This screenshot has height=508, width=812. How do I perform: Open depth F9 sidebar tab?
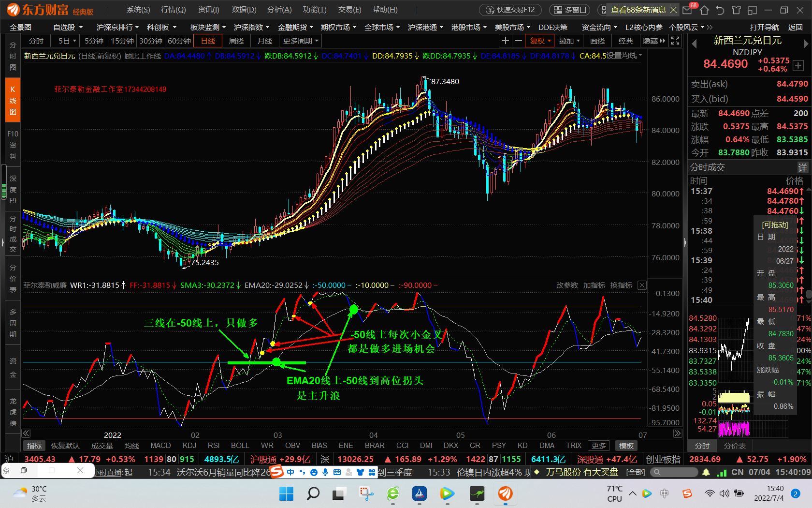pos(13,189)
